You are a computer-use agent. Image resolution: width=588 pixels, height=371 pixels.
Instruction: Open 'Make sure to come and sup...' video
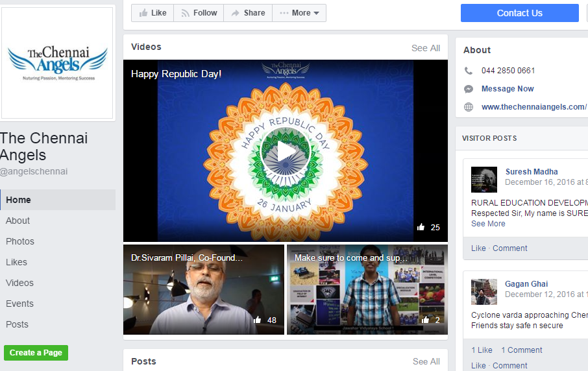point(367,289)
